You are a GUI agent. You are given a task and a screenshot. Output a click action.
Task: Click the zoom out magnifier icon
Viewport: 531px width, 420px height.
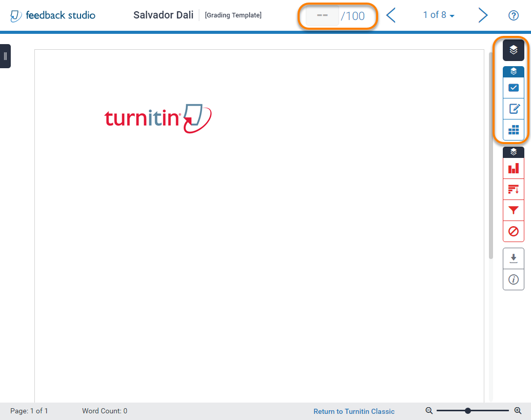(429, 411)
